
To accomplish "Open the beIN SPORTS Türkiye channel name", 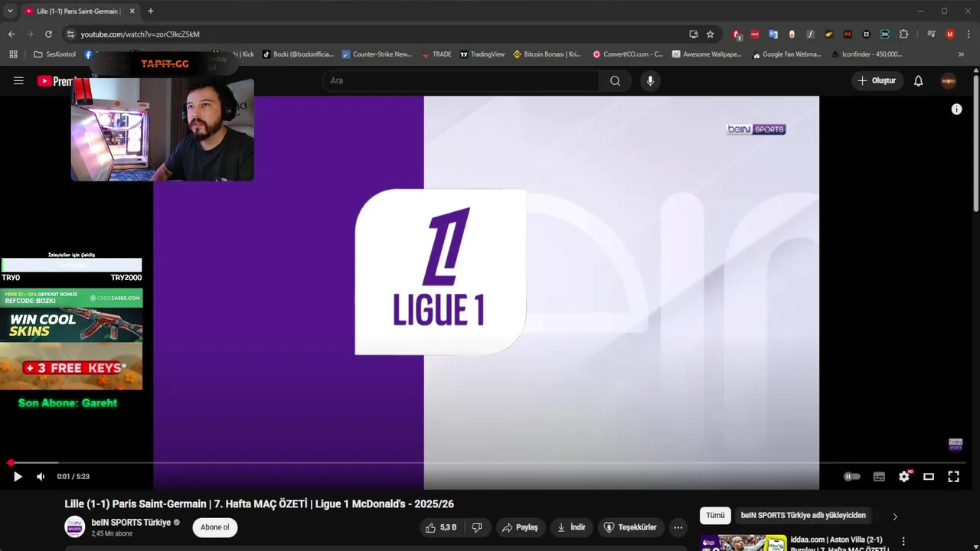I will point(131,523).
